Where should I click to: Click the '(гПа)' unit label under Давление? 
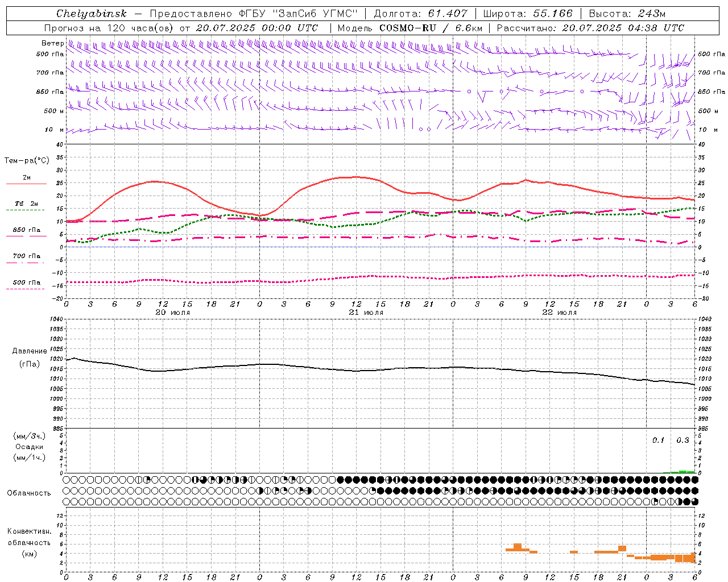pos(30,364)
